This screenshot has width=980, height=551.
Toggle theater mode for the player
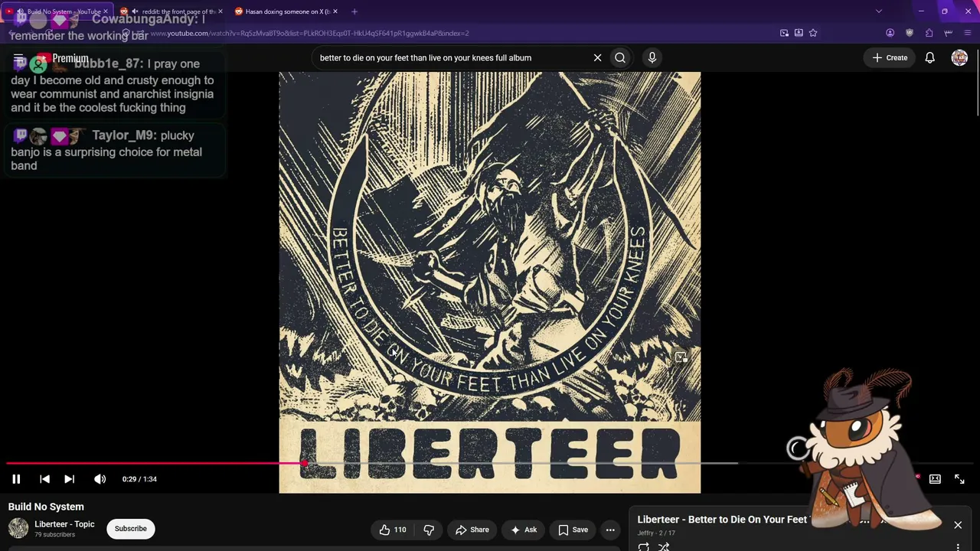(935, 479)
